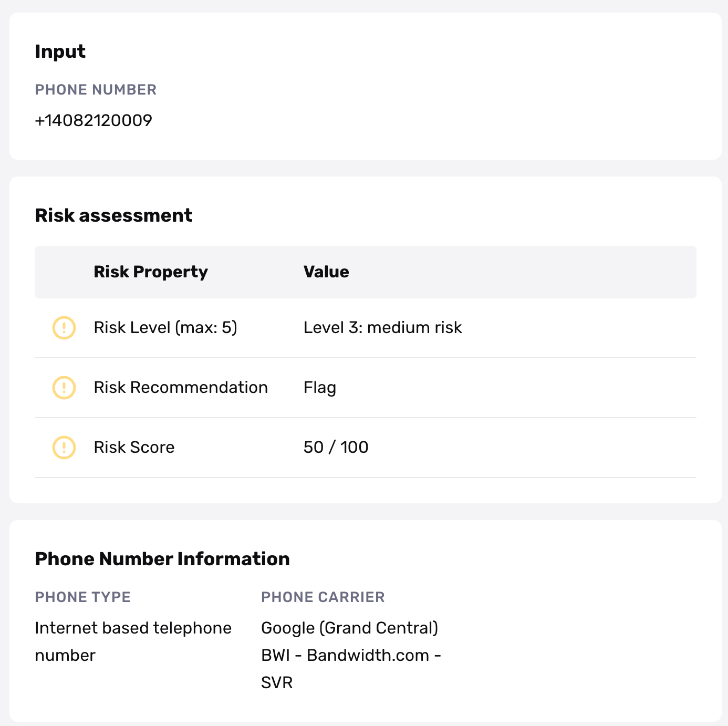Click the Risk Level (max: 5) label
This screenshot has width=728, height=726.
pyautogui.click(x=165, y=327)
